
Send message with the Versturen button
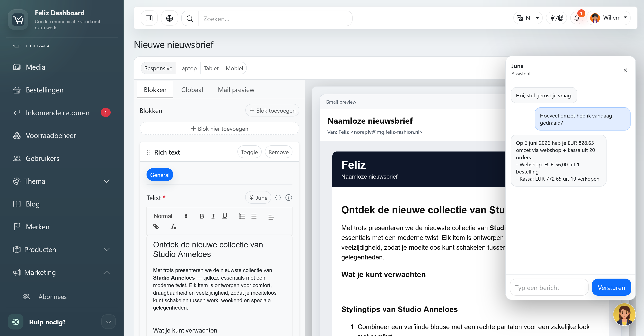tap(611, 288)
